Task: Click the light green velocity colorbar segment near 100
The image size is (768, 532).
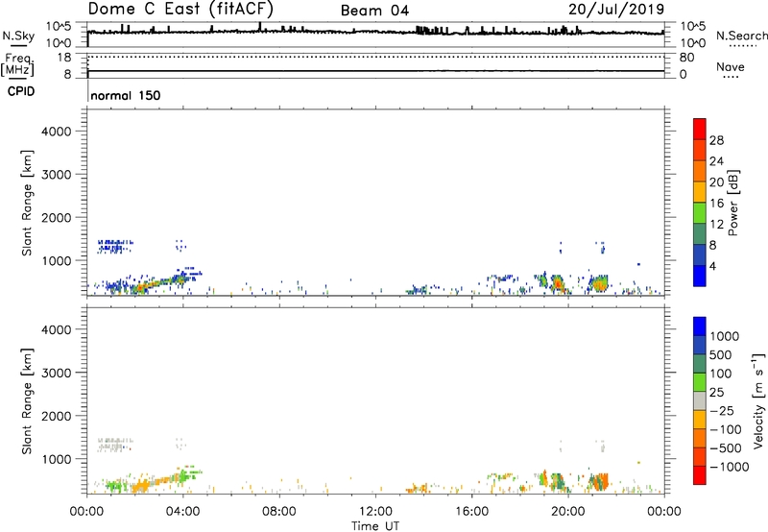Action: point(700,382)
